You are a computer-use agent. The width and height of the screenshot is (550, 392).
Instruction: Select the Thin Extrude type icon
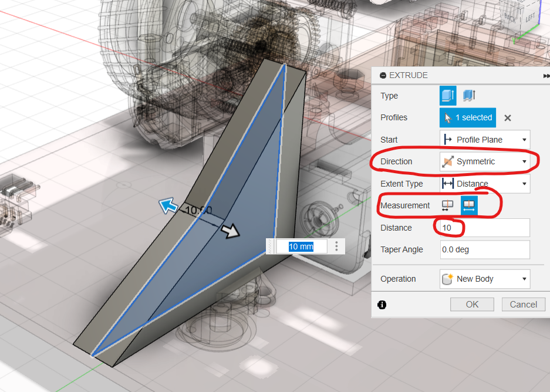point(468,95)
